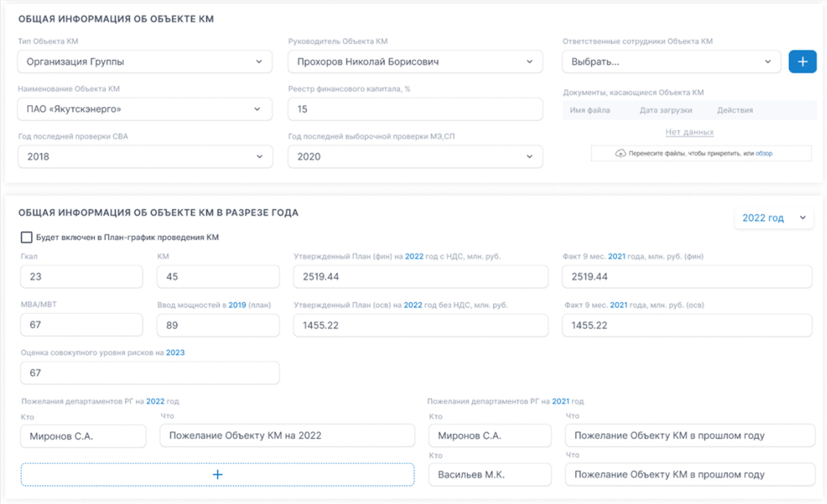This screenshot has width=827, height=504.
Task: Open the 'Тип Объекта КМ' dropdown
Action: coord(145,61)
